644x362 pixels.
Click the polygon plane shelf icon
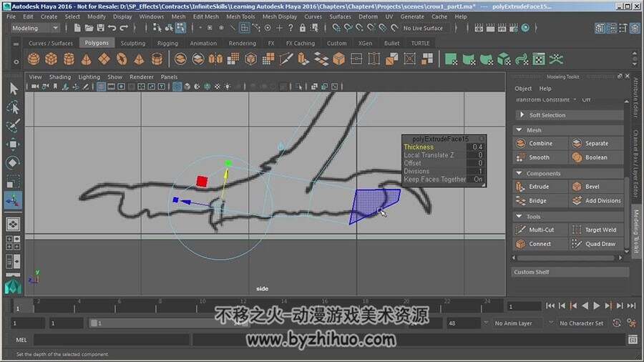(x=104, y=59)
